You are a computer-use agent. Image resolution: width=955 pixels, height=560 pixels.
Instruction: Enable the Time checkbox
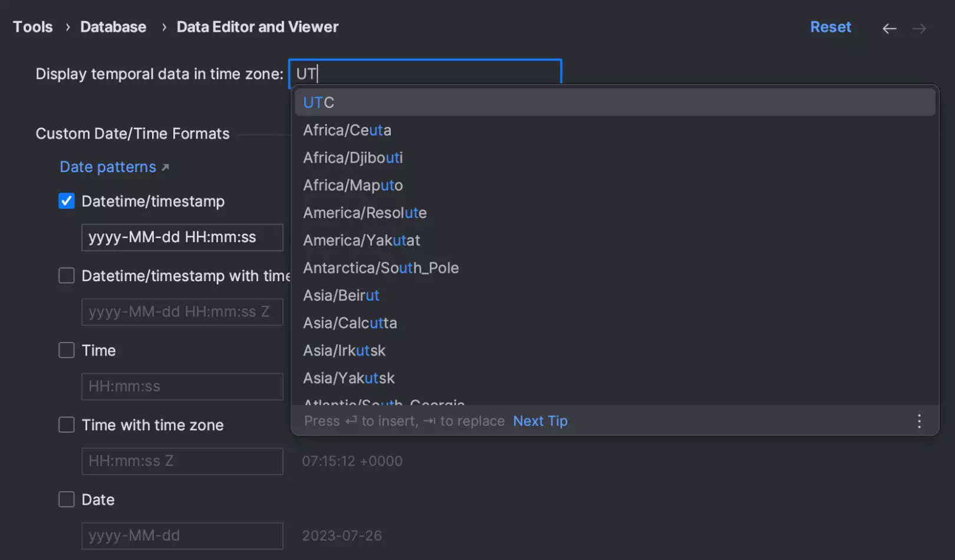pyautogui.click(x=67, y=350)
